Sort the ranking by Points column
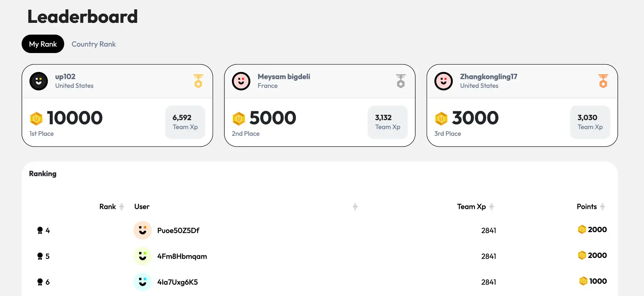 [602, 207]
